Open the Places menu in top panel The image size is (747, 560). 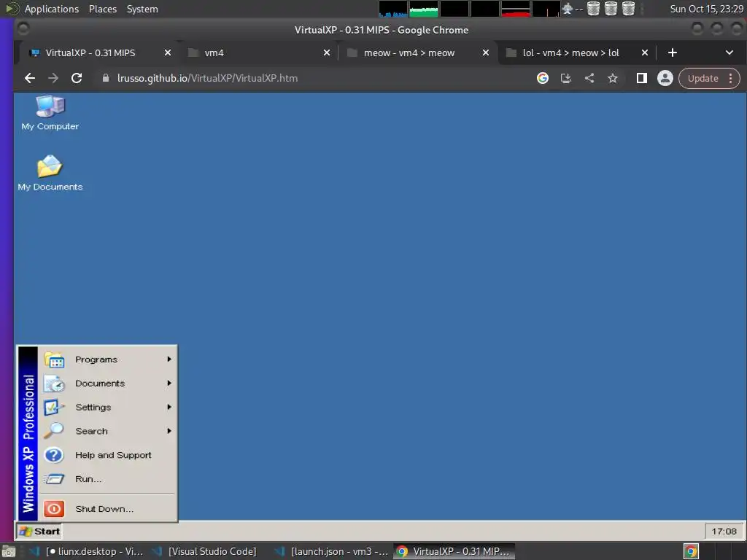click(x=103, y=9)
